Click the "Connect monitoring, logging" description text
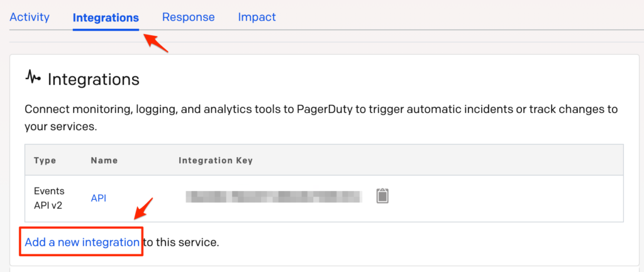 [321, 118]
